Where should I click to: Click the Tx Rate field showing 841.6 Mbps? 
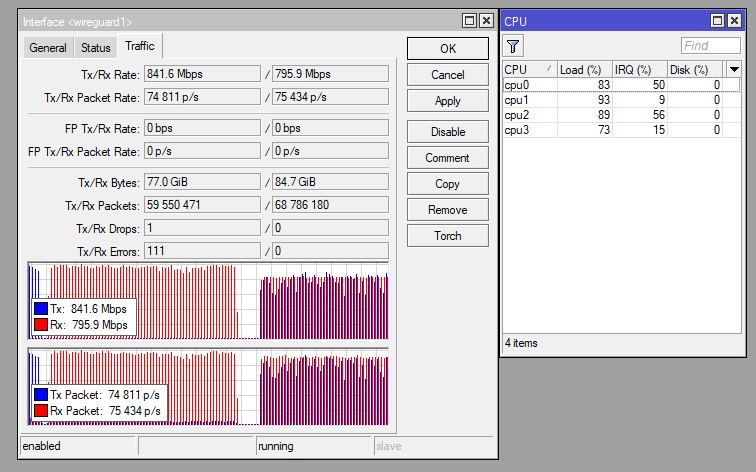click(x=202, y=74)
